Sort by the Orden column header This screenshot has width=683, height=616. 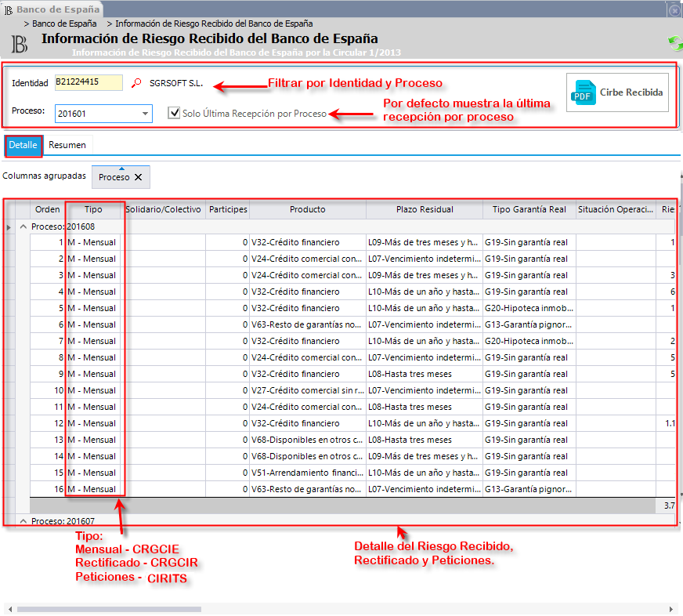[47, 209]
